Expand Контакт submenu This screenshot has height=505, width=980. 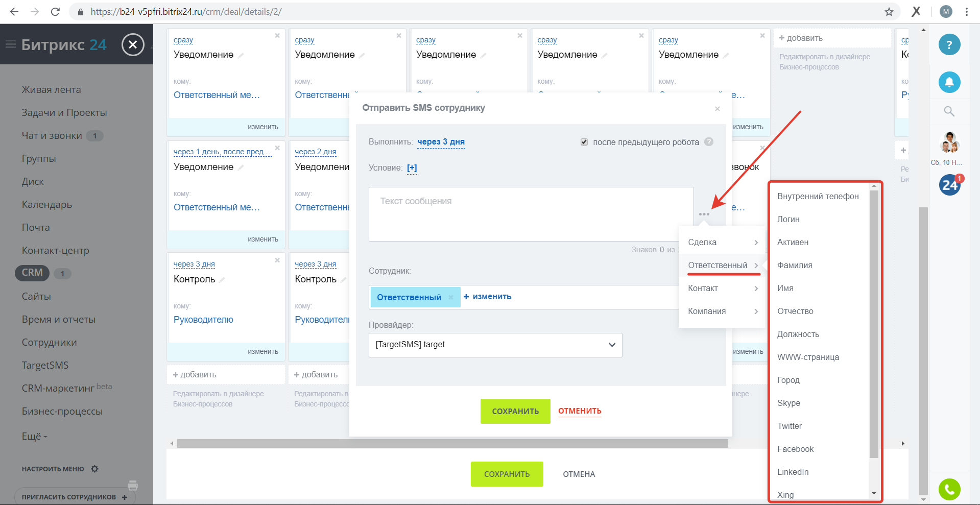(x=722, y=288)
